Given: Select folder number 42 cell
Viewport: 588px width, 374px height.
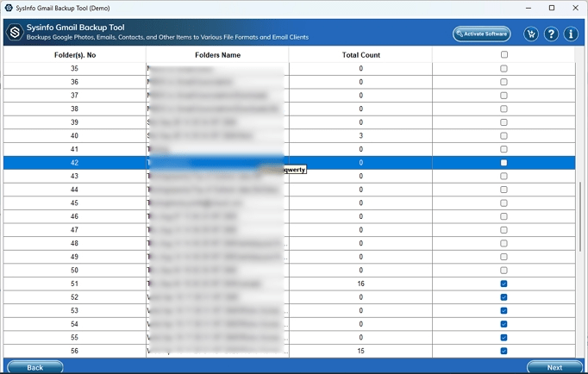Looking at the screenshot, I should 75,163.
